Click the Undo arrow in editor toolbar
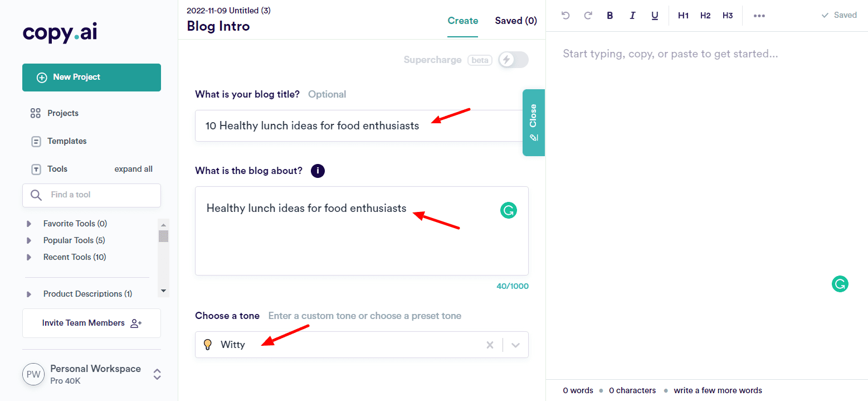This screenshot has width=868, height=401. click(x=565, y=16)
